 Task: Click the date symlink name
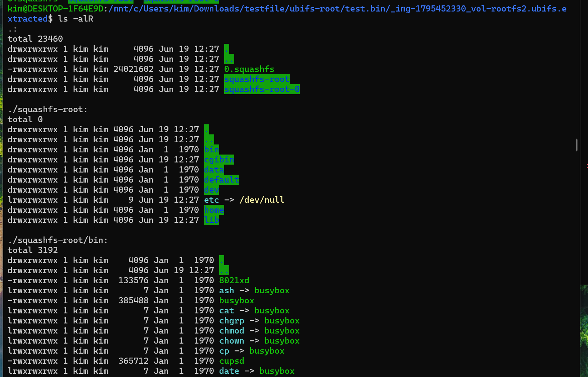click(229, 371)
